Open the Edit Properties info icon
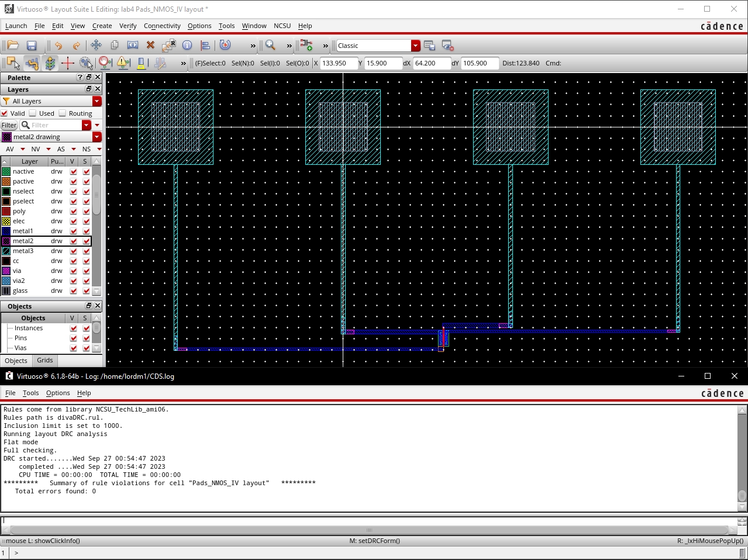The width and height of the screenshot is (748, 560). [187, 46]
